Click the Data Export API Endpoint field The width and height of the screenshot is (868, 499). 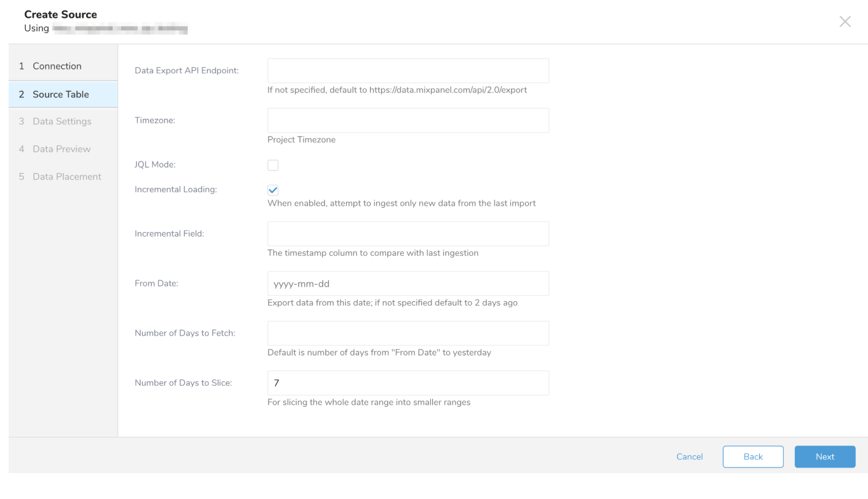tap(408, 71)
